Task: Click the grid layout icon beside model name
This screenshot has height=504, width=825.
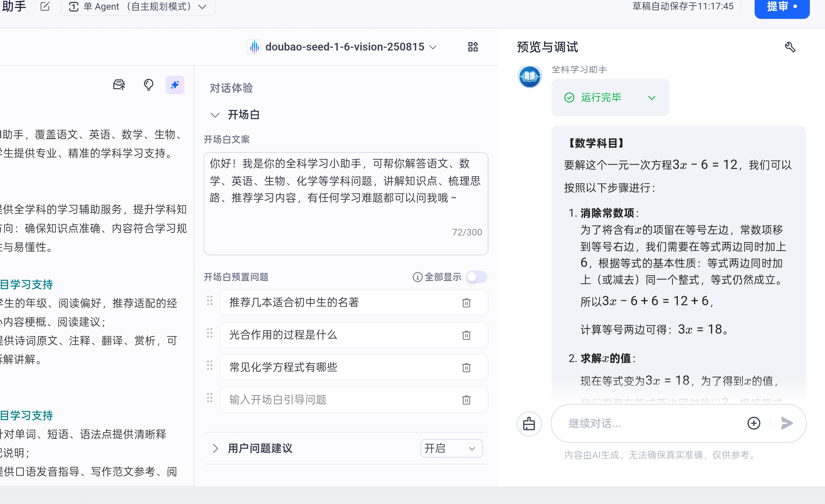Action: point(472,46)
